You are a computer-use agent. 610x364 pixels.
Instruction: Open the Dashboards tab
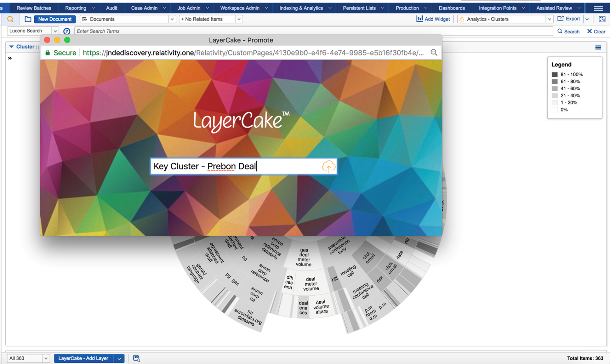coord(452,8)
